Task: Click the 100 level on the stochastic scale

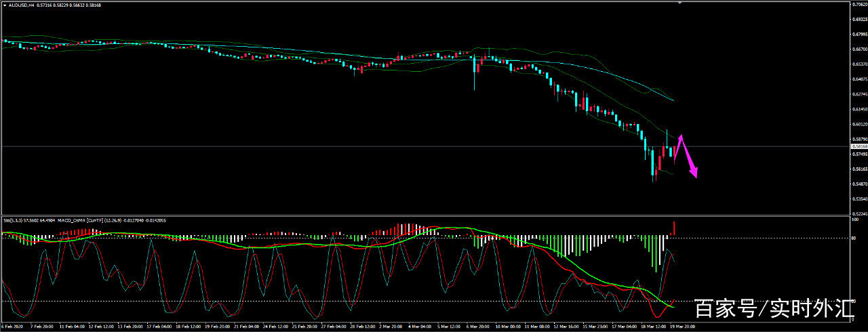Action: click(856, 220)
